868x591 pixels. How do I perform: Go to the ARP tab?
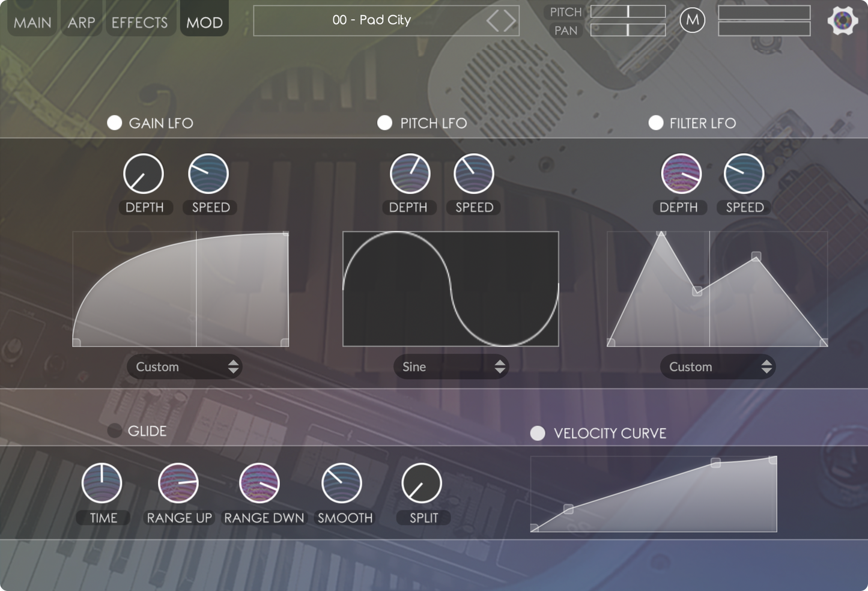tap(81, 22)
